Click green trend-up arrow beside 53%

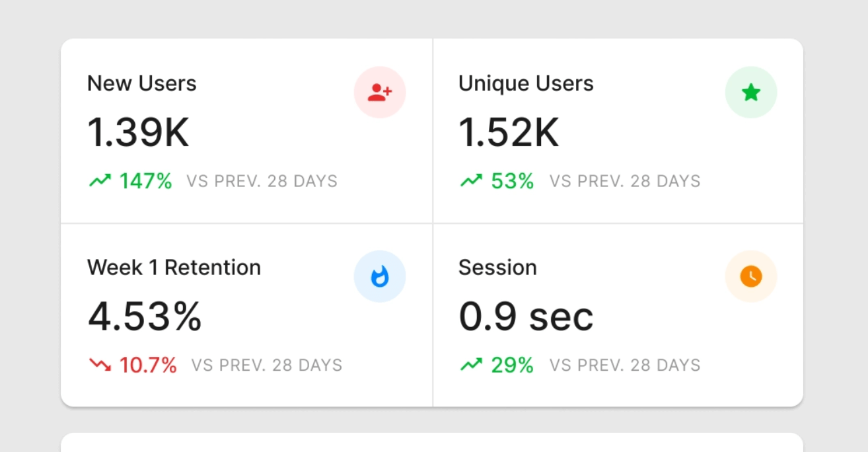click(471, 180)
